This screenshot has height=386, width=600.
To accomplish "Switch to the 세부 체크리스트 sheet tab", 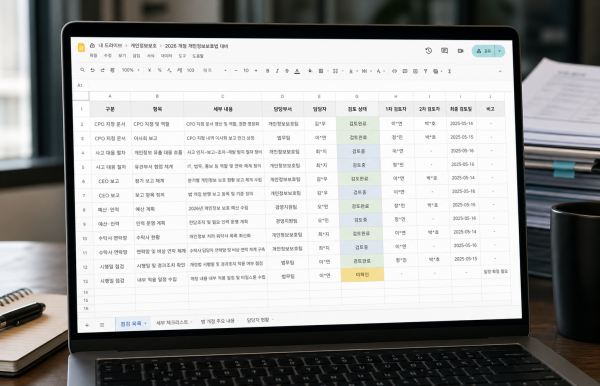I will pyautogui.click(x=174, y=322).
